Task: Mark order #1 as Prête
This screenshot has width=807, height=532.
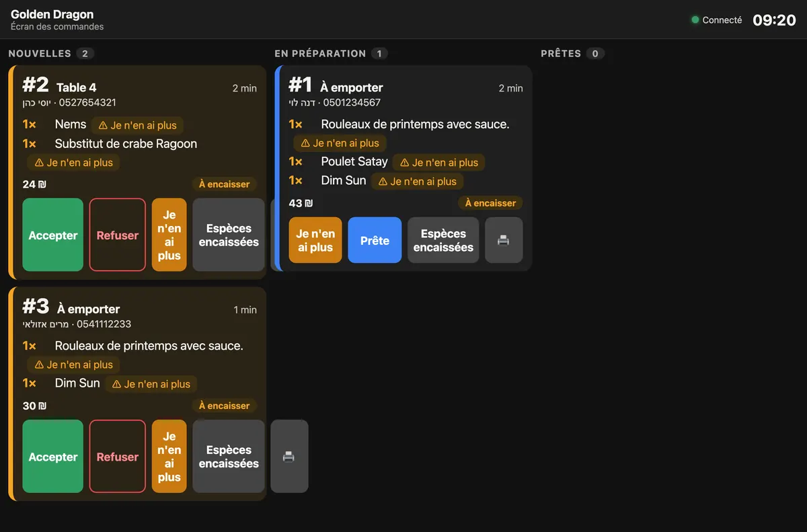Action: pos(375,240)
